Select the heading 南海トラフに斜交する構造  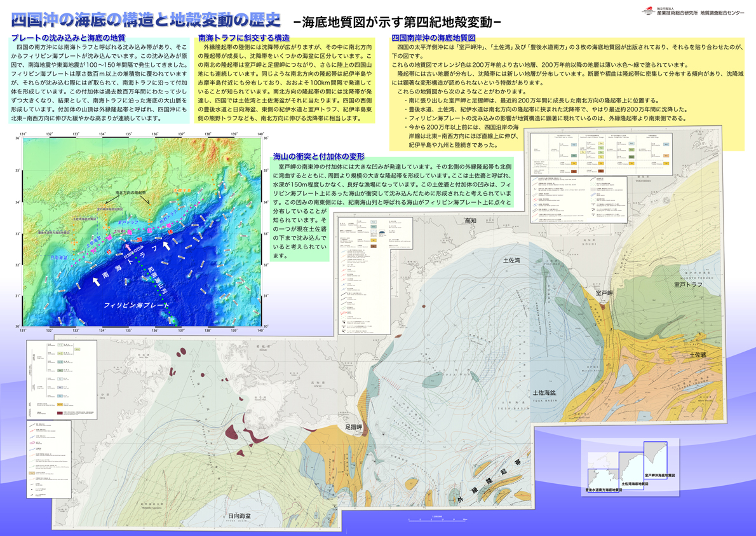click(x=244, y=38)
